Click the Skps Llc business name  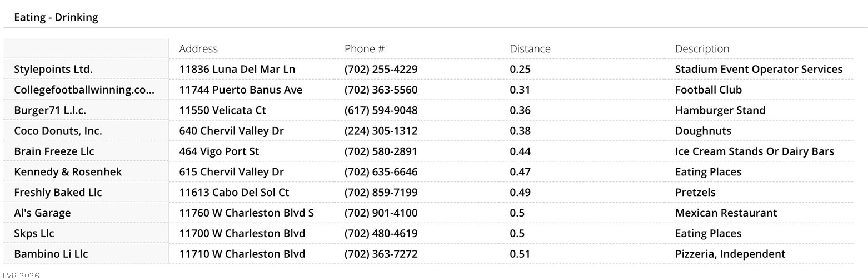click(x=34, y=234)
